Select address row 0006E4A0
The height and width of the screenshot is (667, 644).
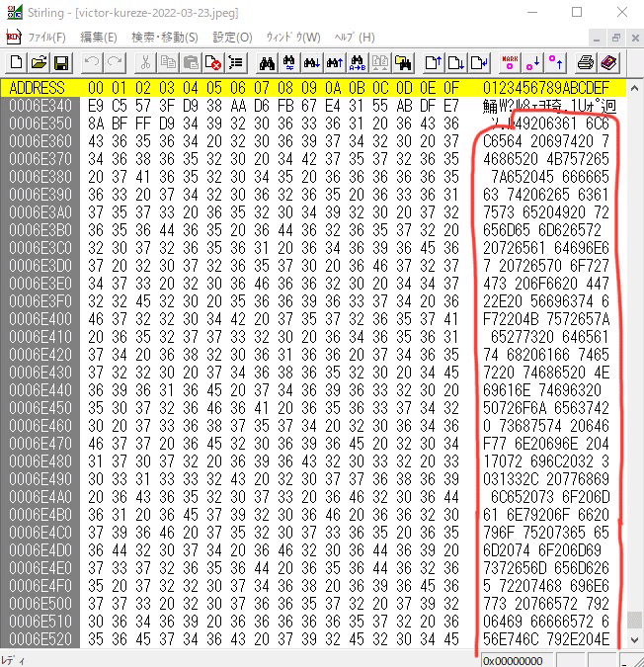click(x=40, y=497)
